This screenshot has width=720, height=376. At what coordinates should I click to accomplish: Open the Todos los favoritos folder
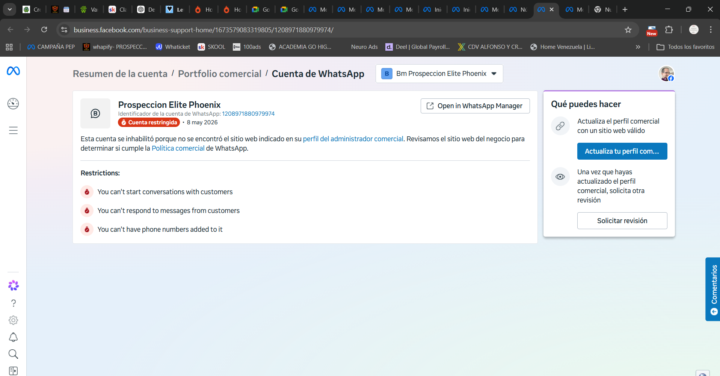pyautogui.click(x=685, y=47)
